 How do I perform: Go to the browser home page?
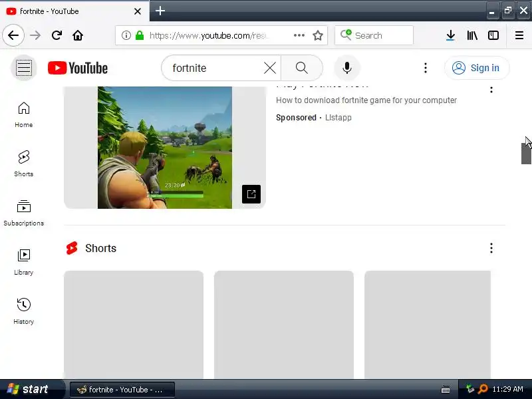click(78, 35)
